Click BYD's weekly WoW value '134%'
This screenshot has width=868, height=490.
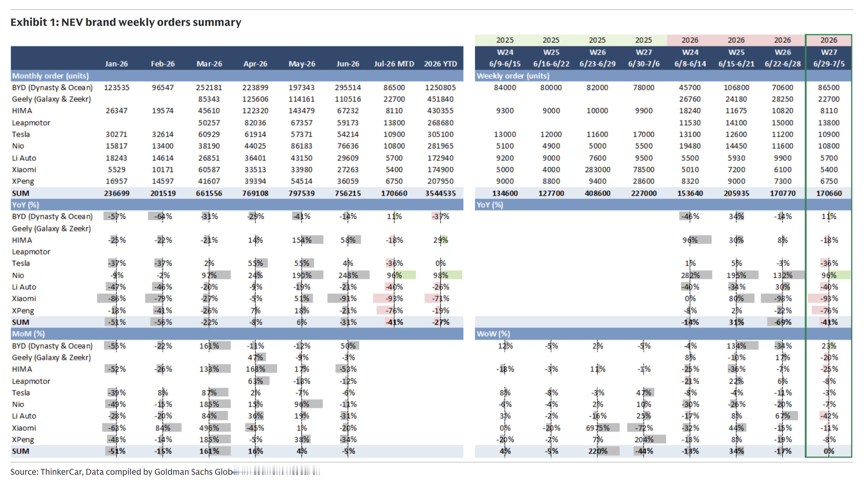(x=736, y=346)
